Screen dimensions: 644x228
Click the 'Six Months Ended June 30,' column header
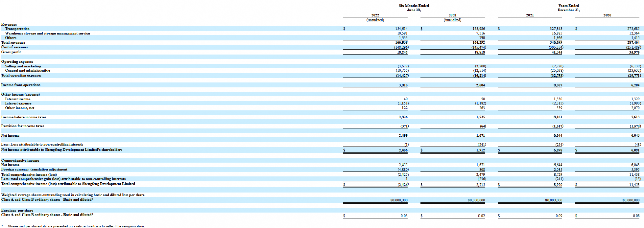click(414, 8)
